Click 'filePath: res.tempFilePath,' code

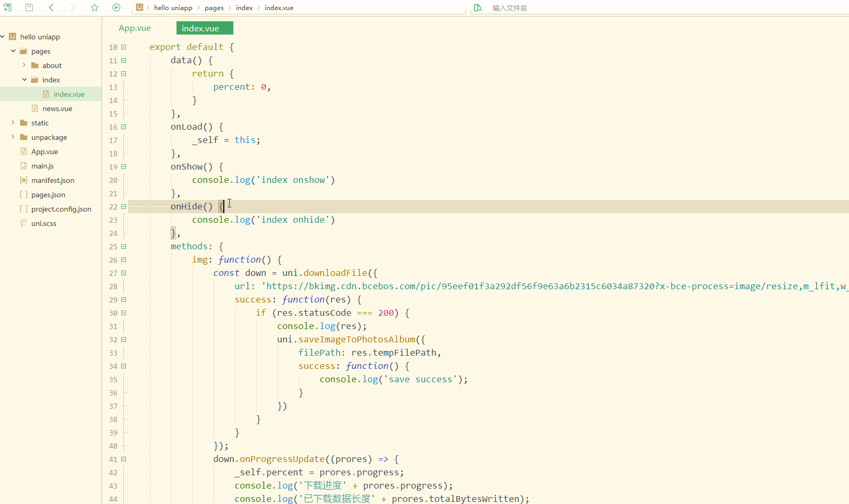pos(369,352)
